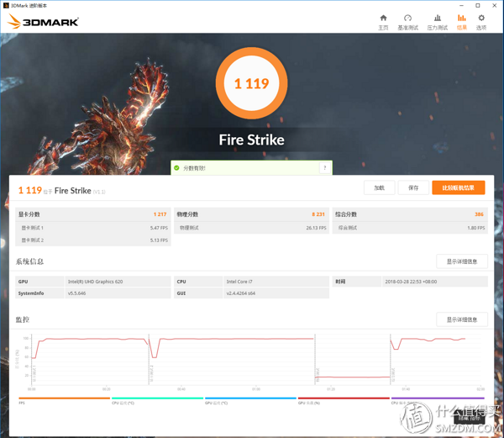Select the GPU load legend bar
The height and width of the screenshot is (438, 504).
tap(344, 400)
